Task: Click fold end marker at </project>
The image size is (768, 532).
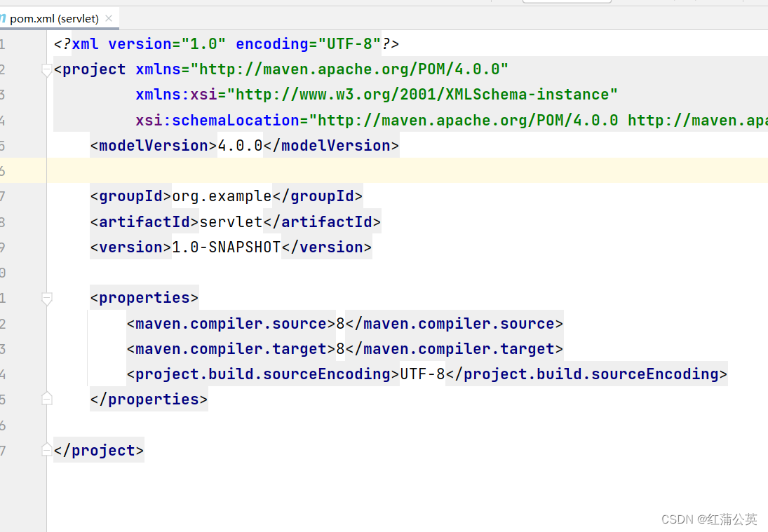Action: tap(46, 450)
